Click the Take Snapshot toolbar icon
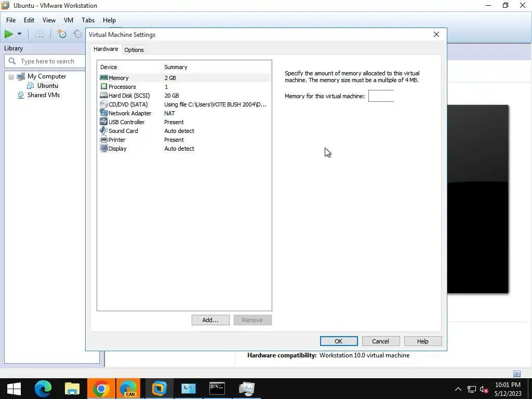This screenshot has height=399, width=532. point(61,34)
